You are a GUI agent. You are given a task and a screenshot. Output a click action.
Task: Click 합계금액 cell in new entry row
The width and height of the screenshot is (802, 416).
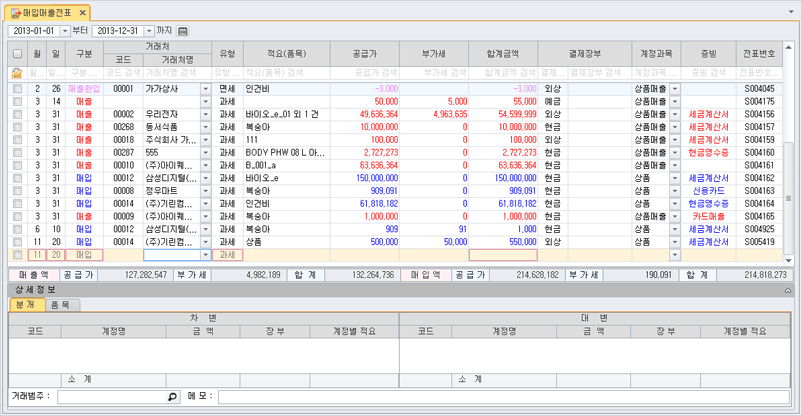click(x=503, y=255)
